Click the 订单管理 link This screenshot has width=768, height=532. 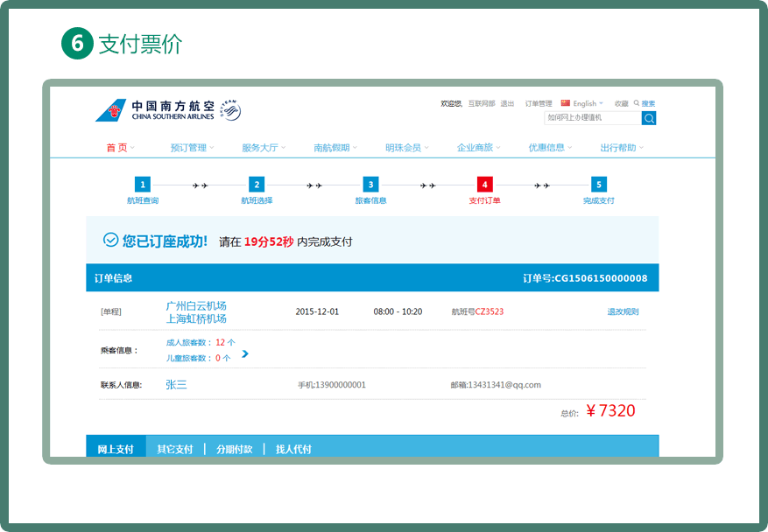539,103
